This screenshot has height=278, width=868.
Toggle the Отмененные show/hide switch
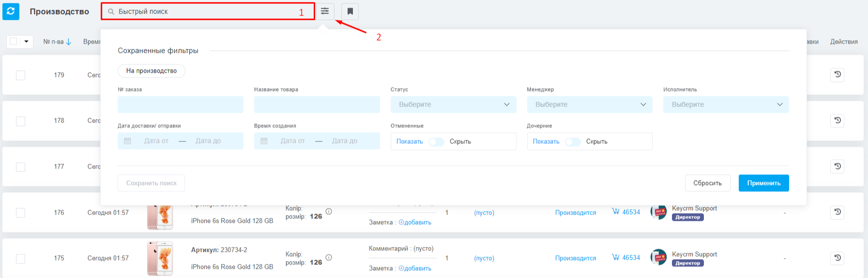[x=436, y=142]
